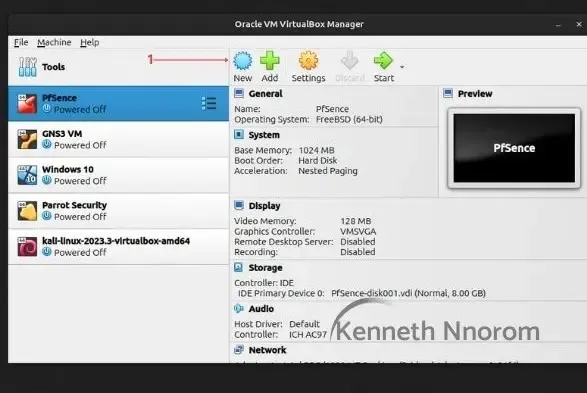Click the Controller: IDE label
Screen dimensions: 587x393
tap(264, 283)
